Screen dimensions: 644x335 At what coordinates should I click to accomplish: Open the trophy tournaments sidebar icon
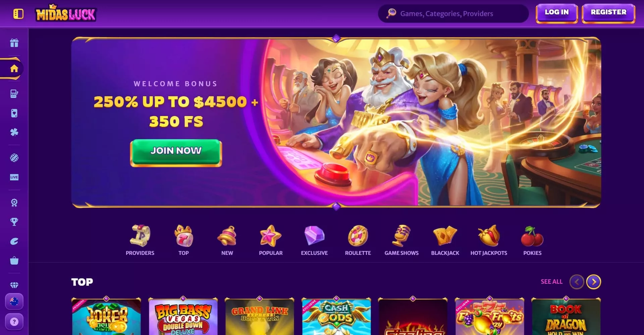tap(14, 222)
